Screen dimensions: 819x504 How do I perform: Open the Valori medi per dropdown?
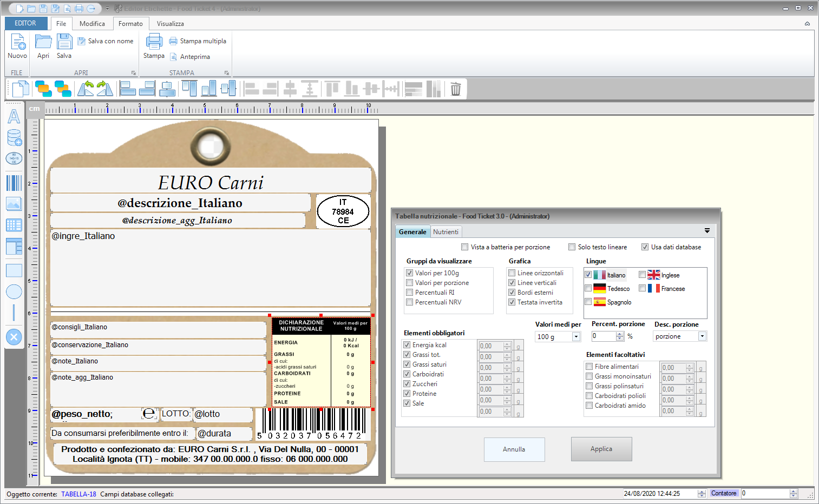tap(576, 336)
